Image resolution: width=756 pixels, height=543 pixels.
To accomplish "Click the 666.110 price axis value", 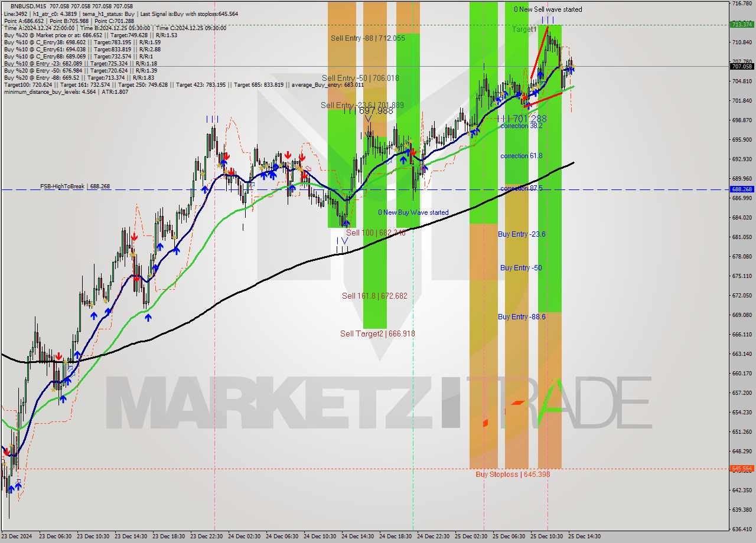I will click(742, 334).
